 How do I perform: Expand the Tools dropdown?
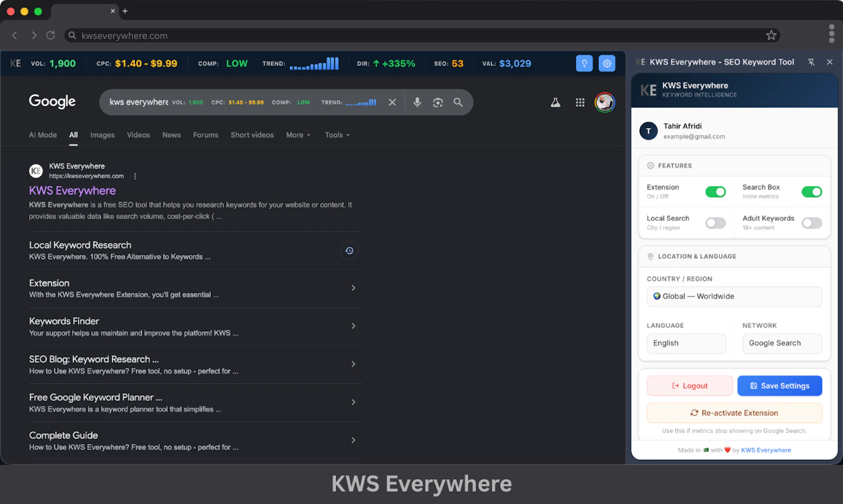[x=337, y=135]
